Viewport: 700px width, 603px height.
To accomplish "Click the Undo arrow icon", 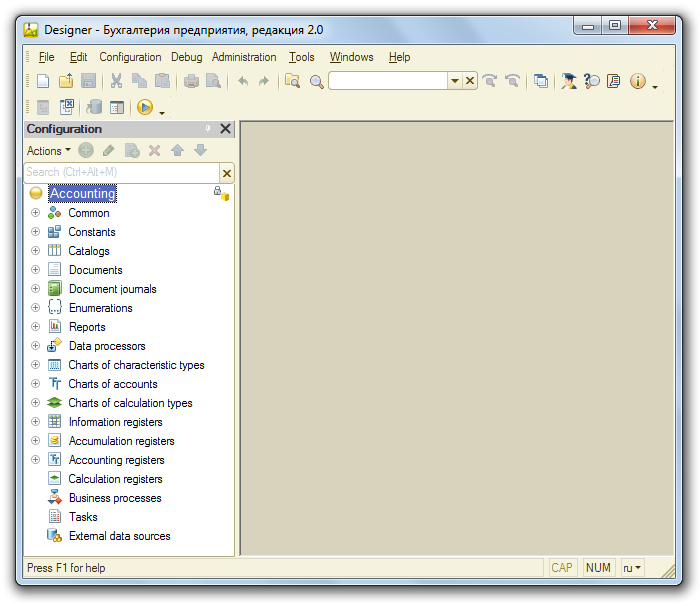I will point(243,81).
